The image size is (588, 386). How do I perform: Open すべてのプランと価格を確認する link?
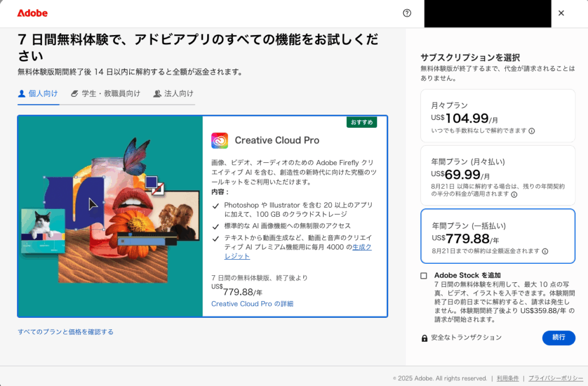65,332
